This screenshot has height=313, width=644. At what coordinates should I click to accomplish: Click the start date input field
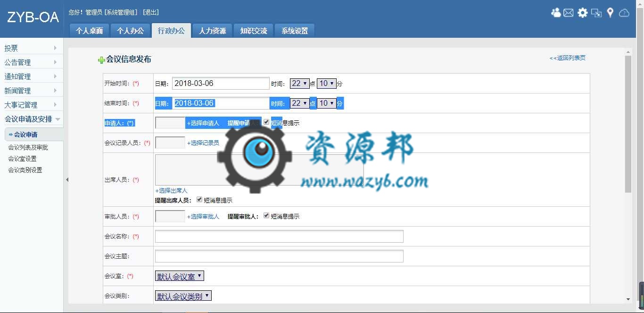[221, 84]
